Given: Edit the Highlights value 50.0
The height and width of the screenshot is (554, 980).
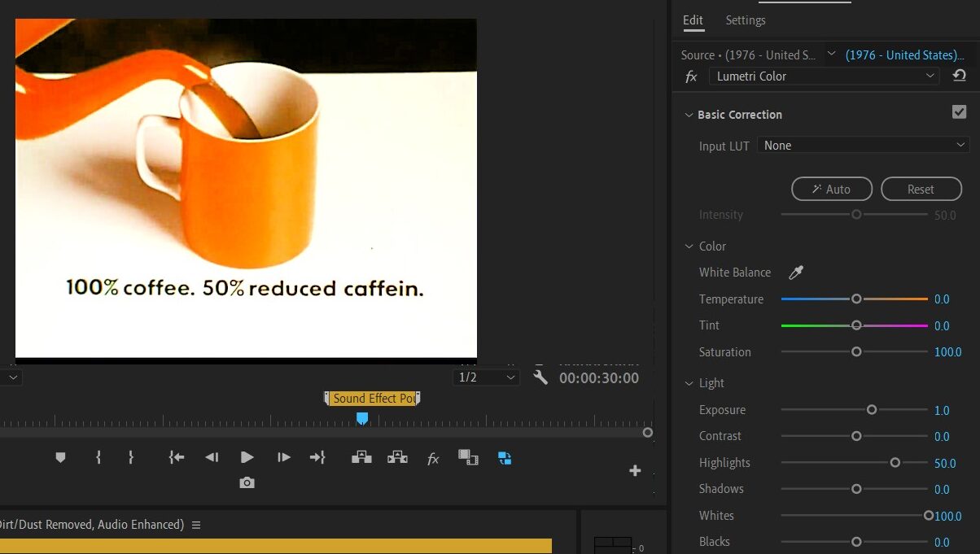Looking at the screenshot, I should click(x=944, y=463).
